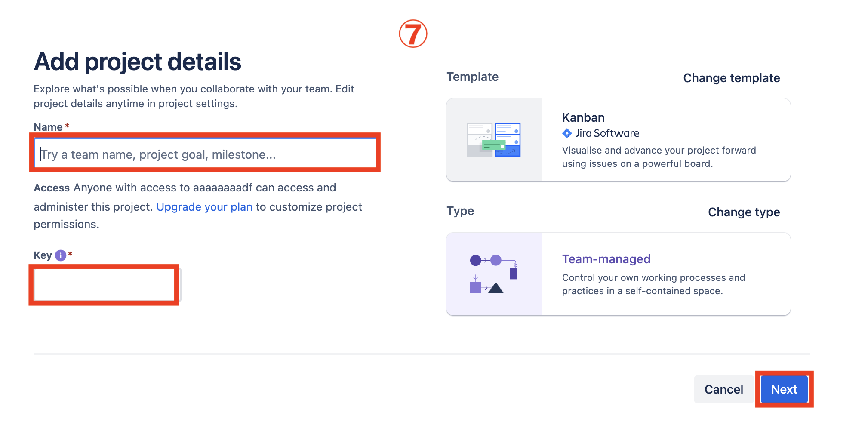Focus the project Name input field
This screenshot has height=440, width=868.
pyautogui.click(x=205, y=154)
